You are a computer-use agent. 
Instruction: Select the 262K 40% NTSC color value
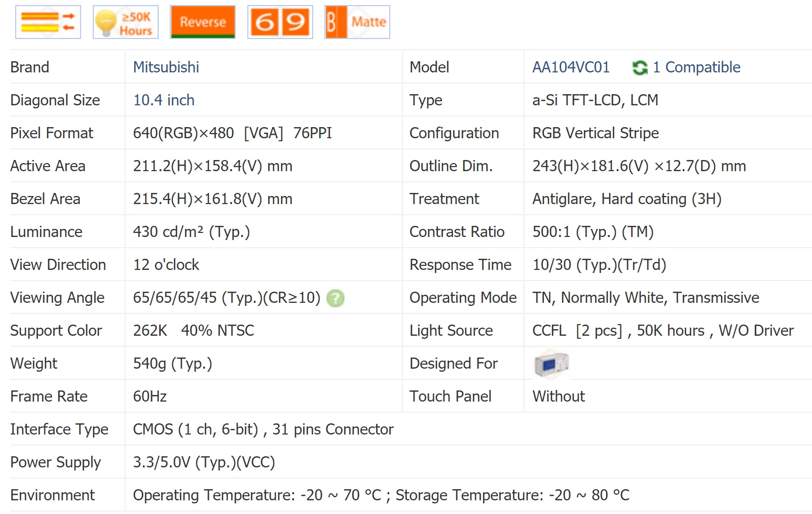tap(194, 331)
